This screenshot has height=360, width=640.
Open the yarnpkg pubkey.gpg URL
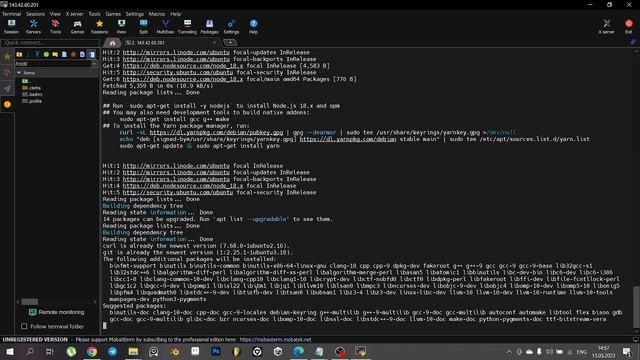(216, 132)
